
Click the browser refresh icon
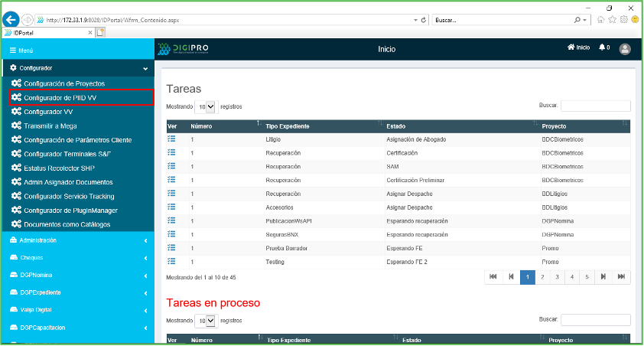coord(424,20)
